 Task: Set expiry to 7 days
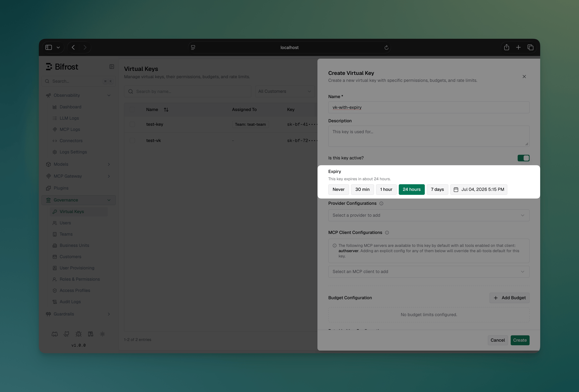tap(437, 189)
